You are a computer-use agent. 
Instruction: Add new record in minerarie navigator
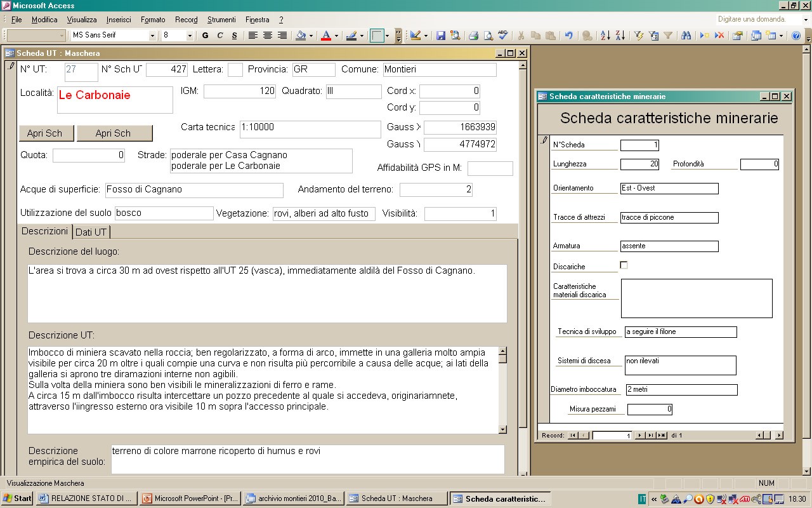(662, 436)
